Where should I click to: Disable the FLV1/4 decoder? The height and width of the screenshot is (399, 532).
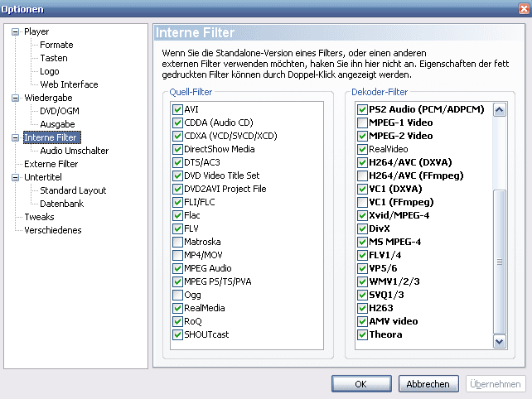point(362,255)
